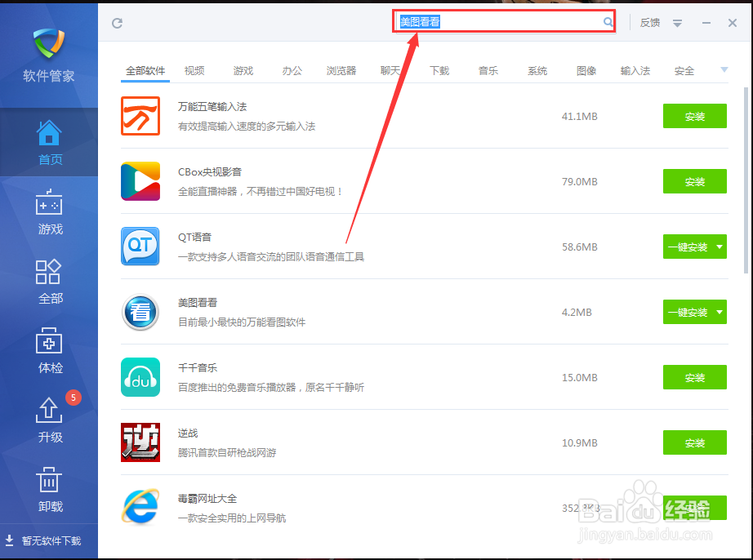Open the 千千音乐 title text

(198, 367)
